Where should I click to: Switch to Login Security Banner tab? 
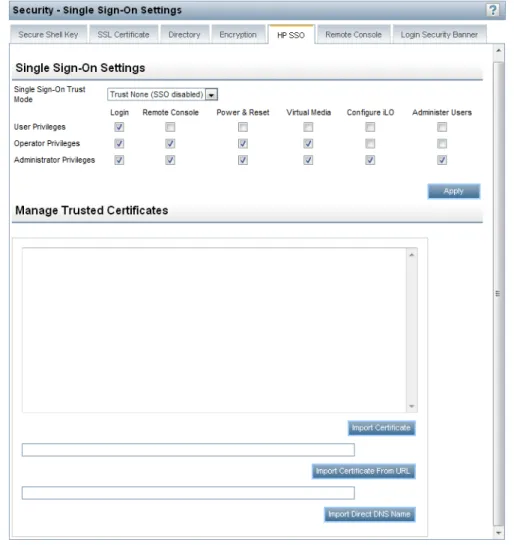click(x=439, y=34)
